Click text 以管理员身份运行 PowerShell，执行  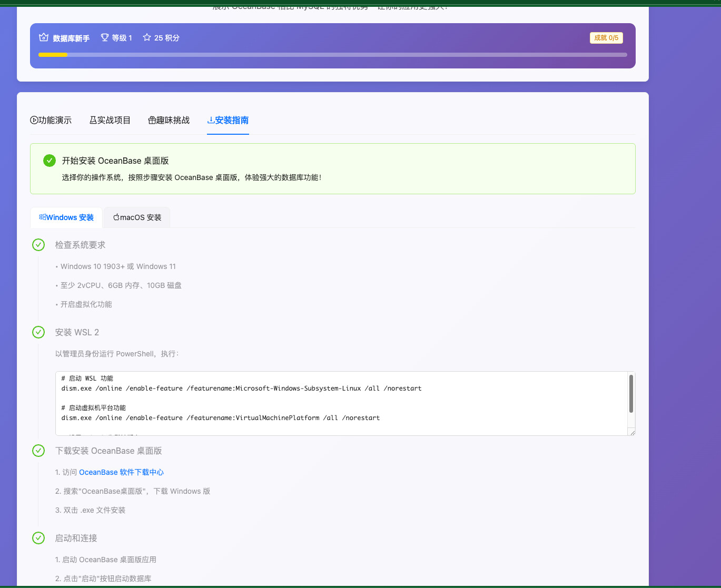[x=117, y=354]
